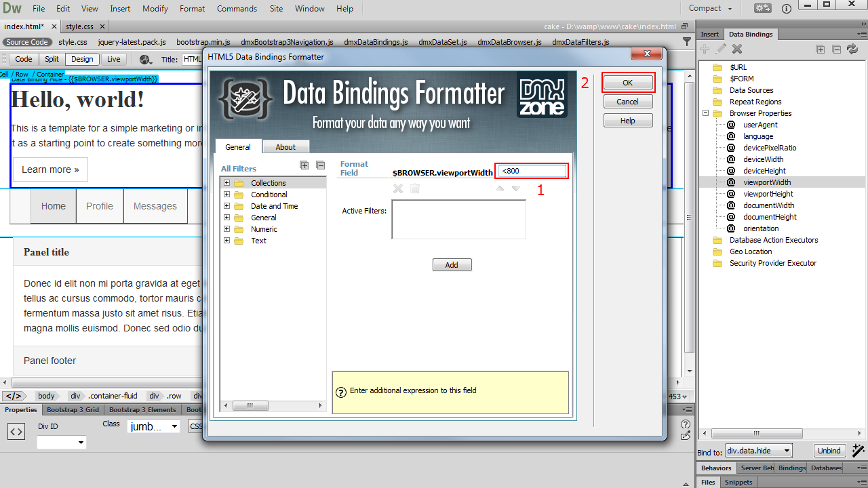Switch to Design view
868x488 pixels.
coord(82,59)
